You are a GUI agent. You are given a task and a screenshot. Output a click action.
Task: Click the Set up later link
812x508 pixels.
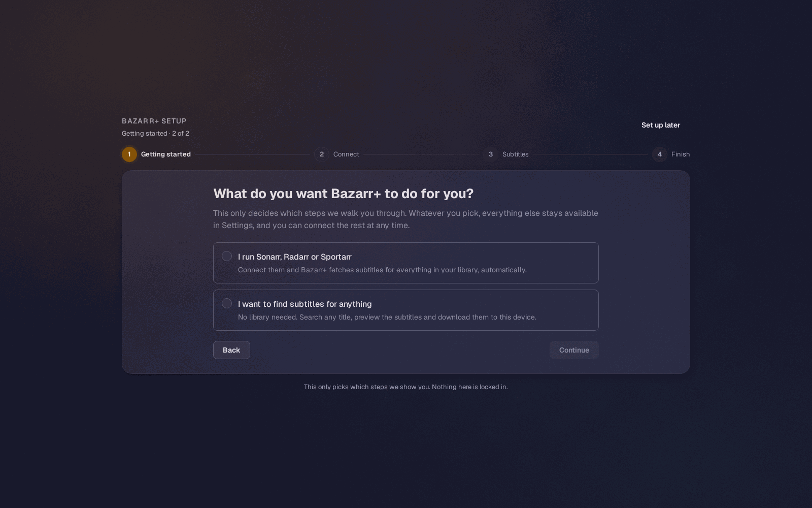point(661,125)
